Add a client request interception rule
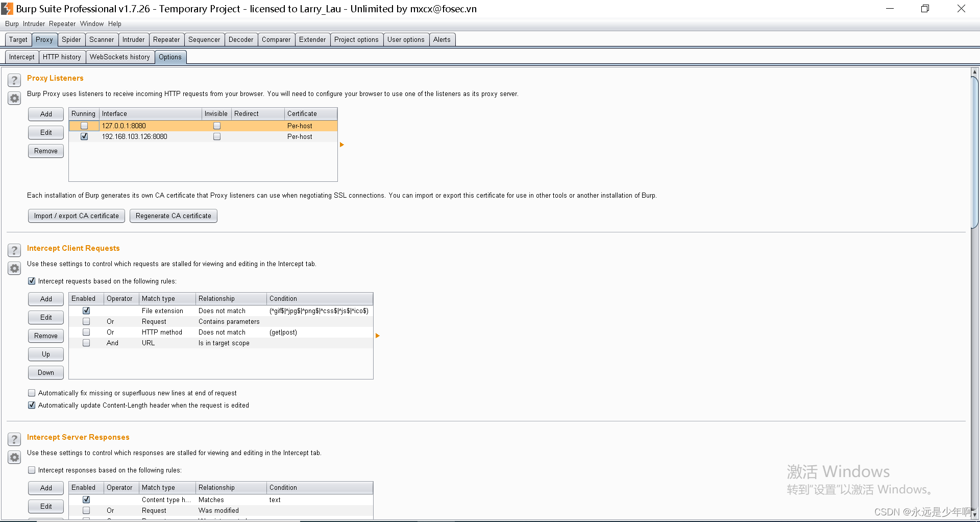Viewport: 980px width, 522px height. coord(46,299)
